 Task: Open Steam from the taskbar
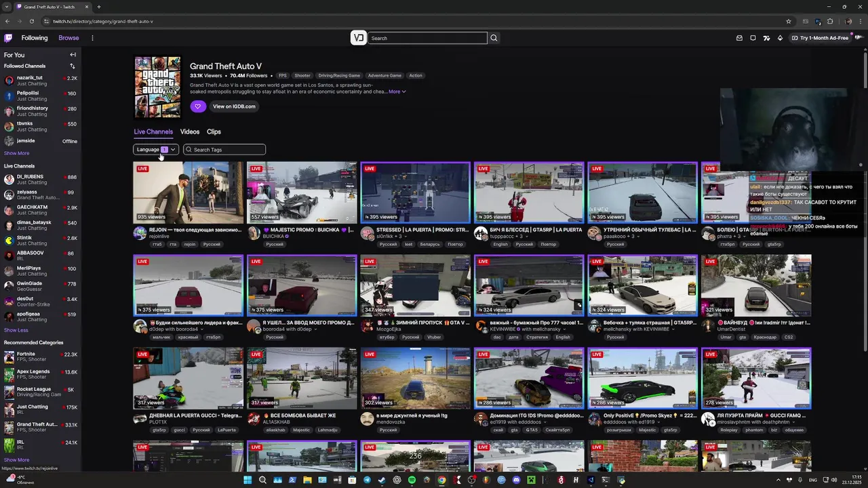click(x=382, y=480)
